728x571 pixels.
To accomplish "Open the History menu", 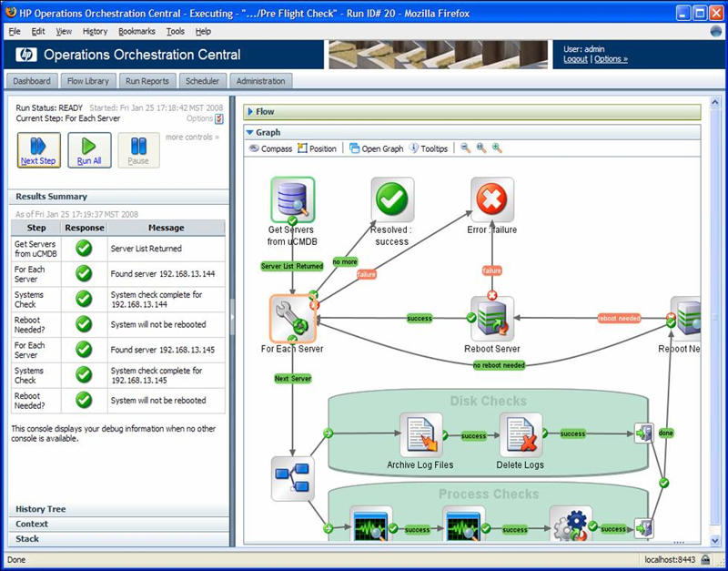I will coord(96,31).
